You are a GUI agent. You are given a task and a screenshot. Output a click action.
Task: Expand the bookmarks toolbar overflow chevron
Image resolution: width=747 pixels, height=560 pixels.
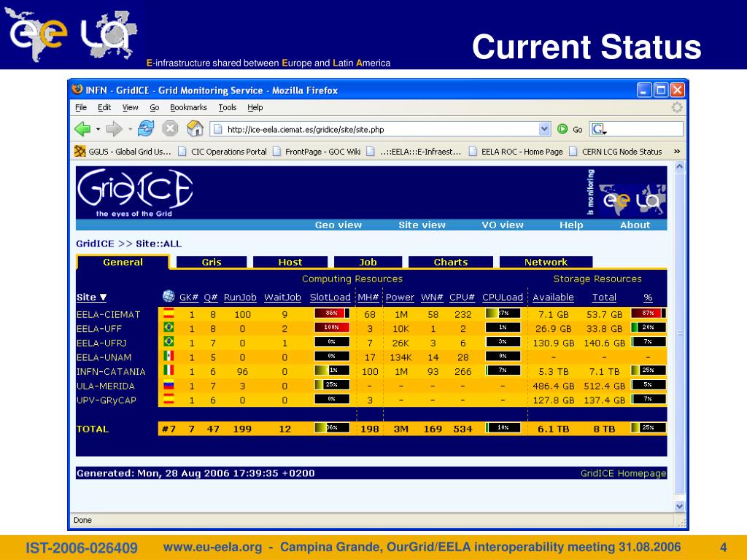(x=677, y=152)
